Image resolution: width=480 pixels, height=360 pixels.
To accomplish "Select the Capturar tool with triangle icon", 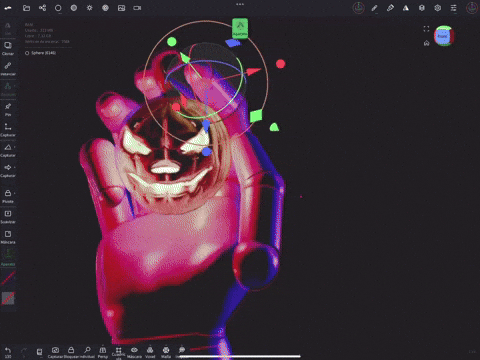I will tap(8, 150).
